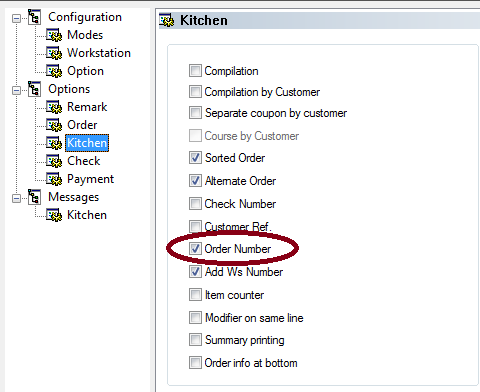The width and height of the screenshot is (480, 392).
Task: Click the icon beside selected Kitchen item
Action: [x=54, y=143]
